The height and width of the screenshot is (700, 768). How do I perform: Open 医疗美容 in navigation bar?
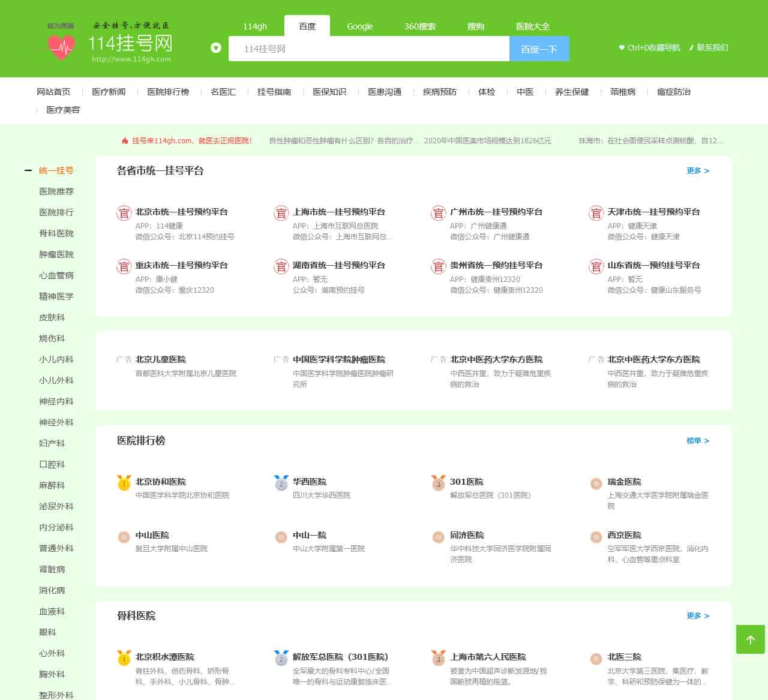point(63,110)
